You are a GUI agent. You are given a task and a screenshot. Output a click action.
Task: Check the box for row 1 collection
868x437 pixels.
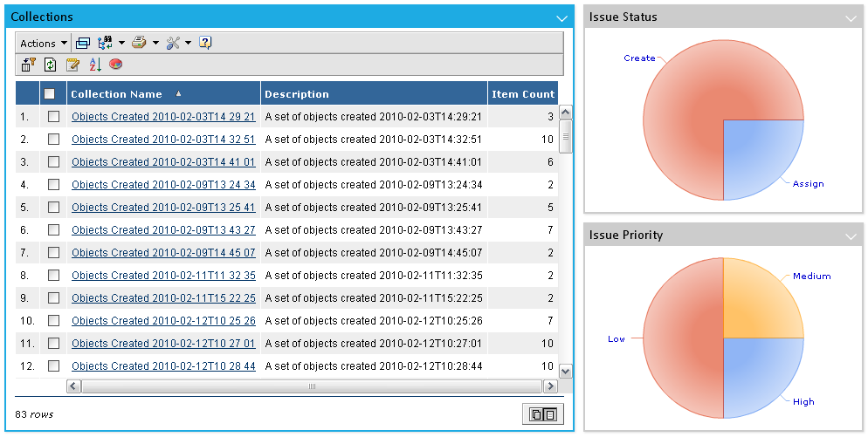[x=54, y=116]
